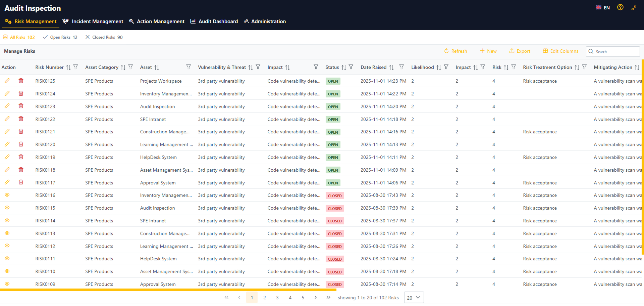
Task: Open filter menu for Risk Treatment Option column
Action: tap(584, 67)
